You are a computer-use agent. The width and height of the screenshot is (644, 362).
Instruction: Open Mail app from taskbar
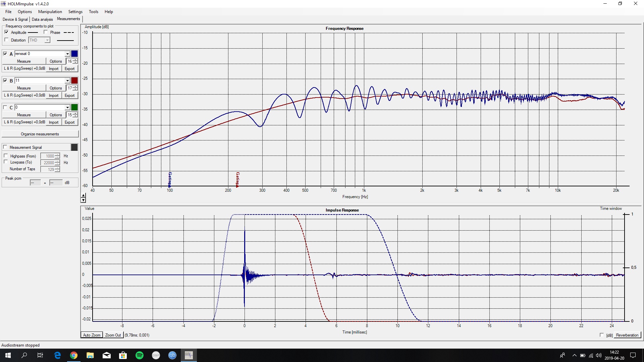[x=107, y=355]
